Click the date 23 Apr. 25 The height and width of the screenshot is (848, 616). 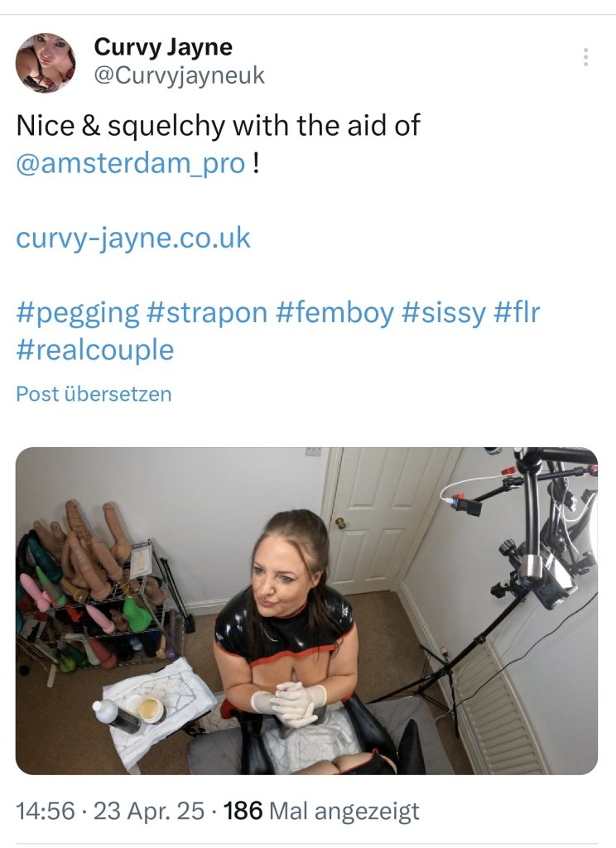(x=149, y=810)
